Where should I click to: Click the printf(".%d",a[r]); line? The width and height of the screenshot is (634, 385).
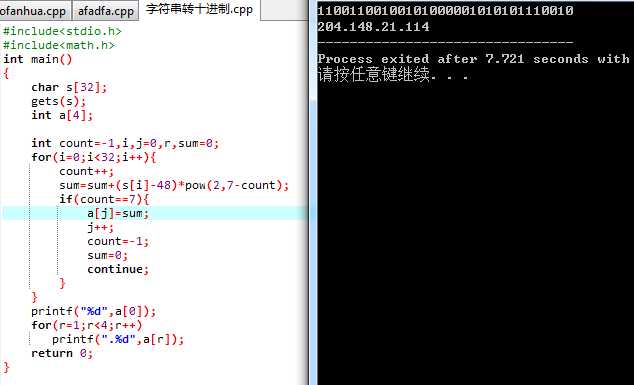pyautogui.click(x=118, y=339)
